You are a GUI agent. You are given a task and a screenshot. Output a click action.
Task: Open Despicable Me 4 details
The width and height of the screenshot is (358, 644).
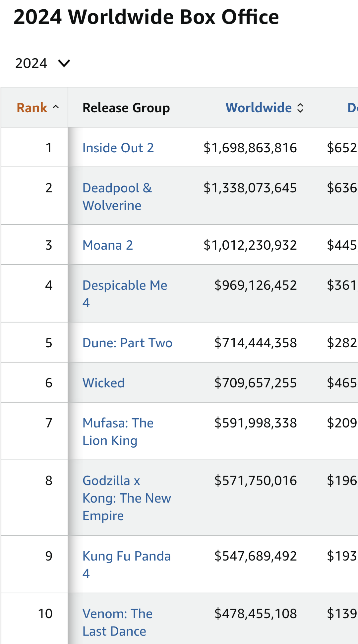click(124, 294)
